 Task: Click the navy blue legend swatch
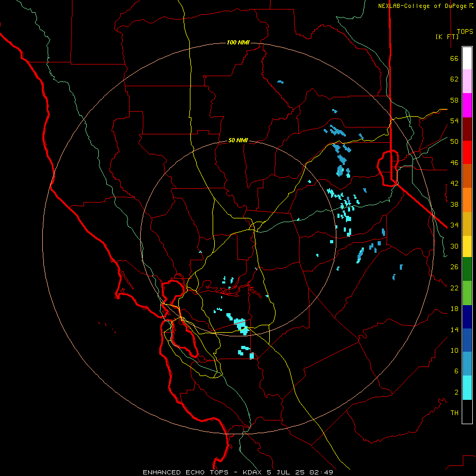[x=467, y=317]
